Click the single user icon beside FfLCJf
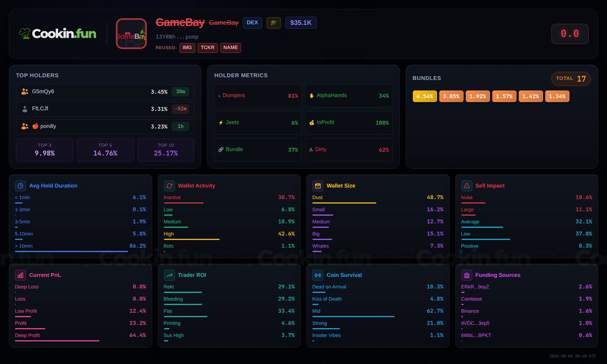Image resolution: width=607 pixels, height=364 pixels. 25,109
